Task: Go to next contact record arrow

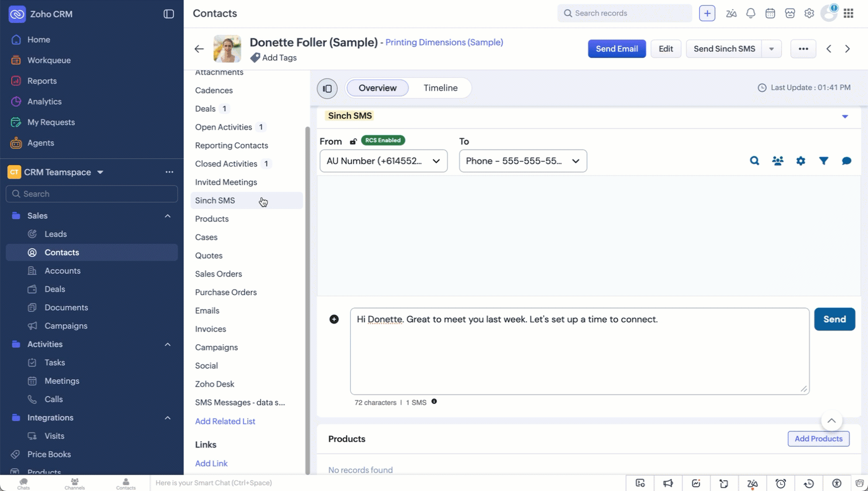Action: [847, 49]
